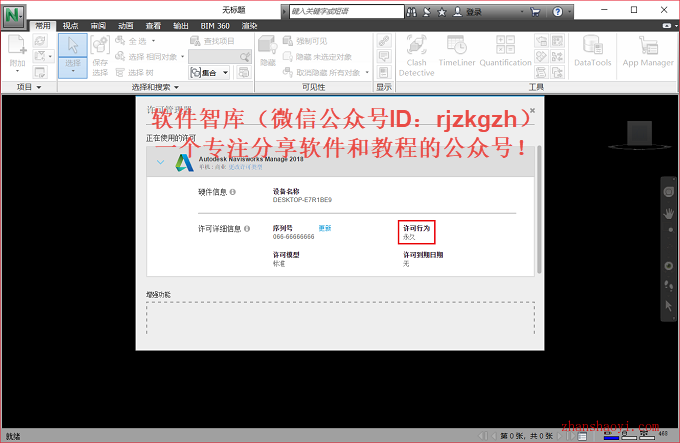The width and height of the screenshot is (680, 443).
Task: Click the pan hand tool in navigation bar
Action: pos(669,213)
